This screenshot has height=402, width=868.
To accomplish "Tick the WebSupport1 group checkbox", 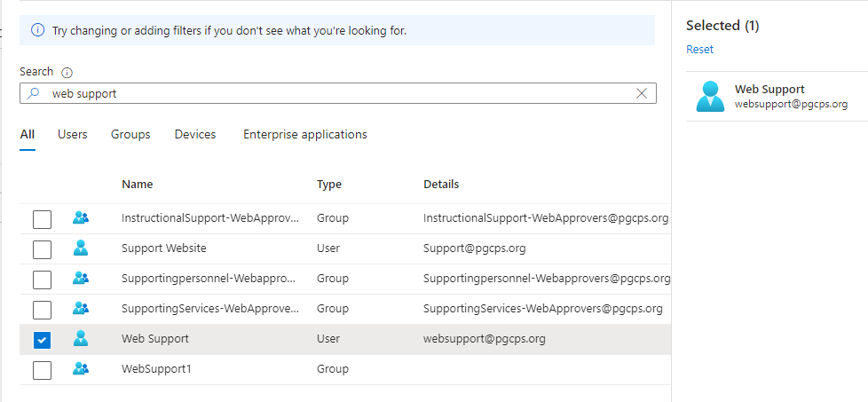I will pyautogui.click(x=42, y=370).
